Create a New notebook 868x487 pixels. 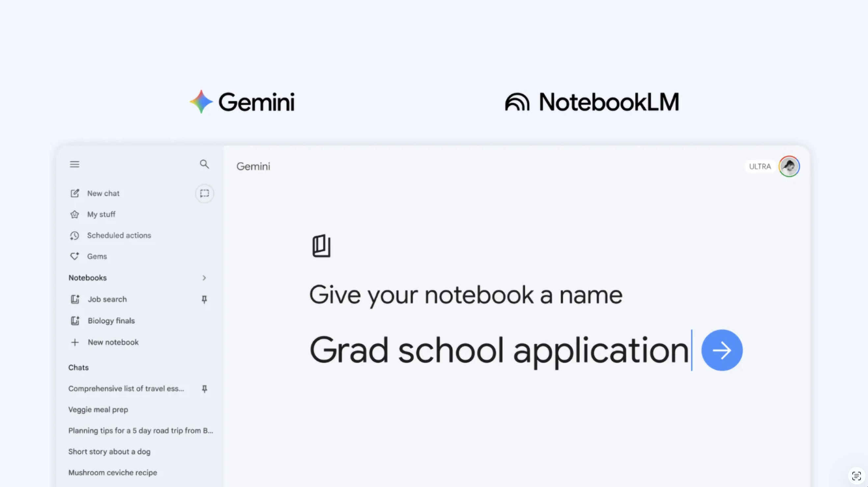coord(113,342)
